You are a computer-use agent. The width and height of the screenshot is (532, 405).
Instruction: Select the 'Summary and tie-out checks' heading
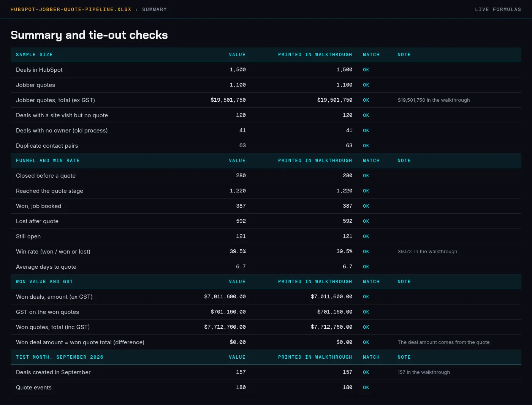click(x=89, y=35)
